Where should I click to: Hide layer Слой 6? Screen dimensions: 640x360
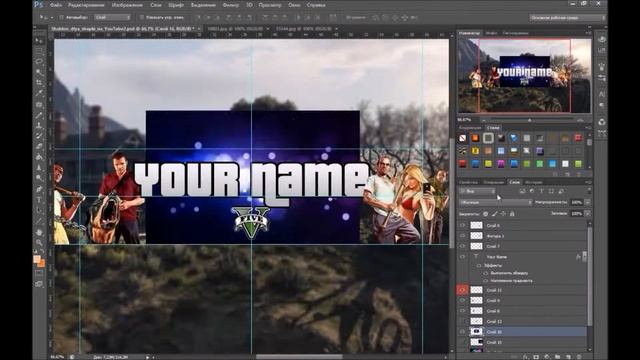(x=462, y=225)
